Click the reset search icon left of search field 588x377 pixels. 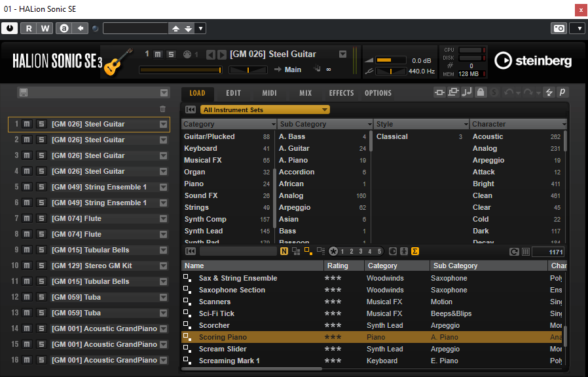pyautogui.click(x=191, y=251)
